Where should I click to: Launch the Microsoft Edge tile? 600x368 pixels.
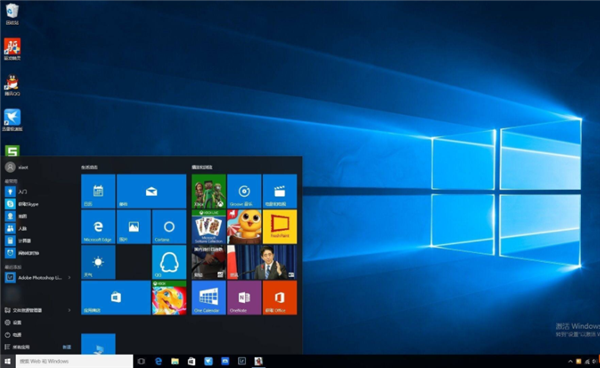pos(98,226)
